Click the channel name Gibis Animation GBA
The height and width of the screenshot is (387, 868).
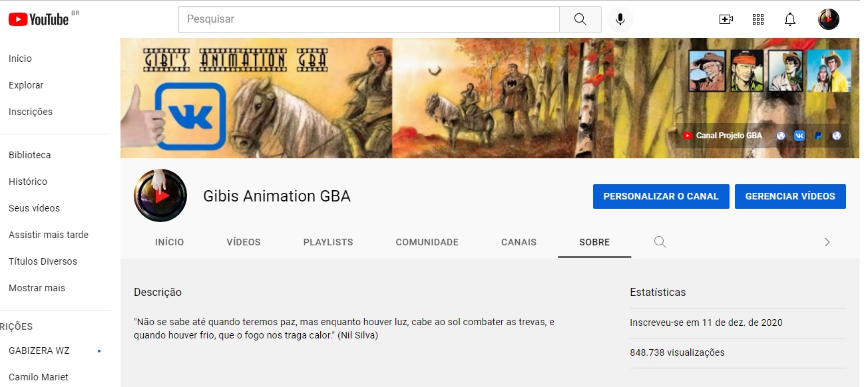coord(277,196)
